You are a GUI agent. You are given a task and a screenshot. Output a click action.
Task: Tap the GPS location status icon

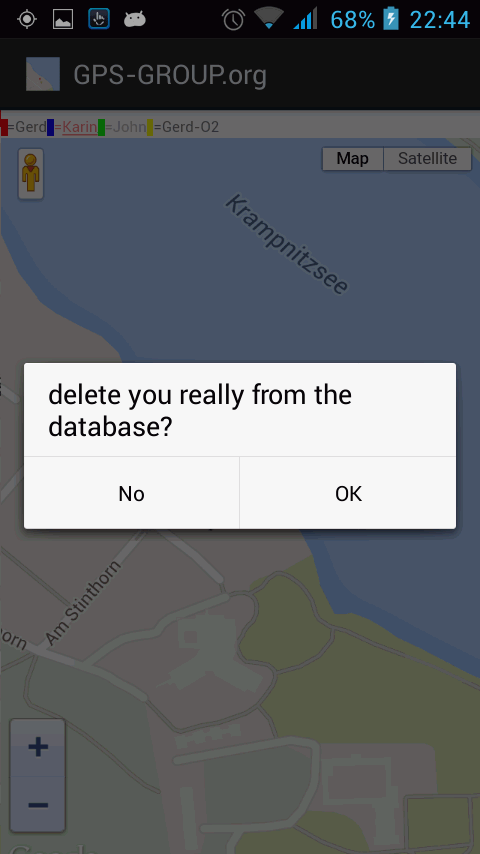coord(26,20)
